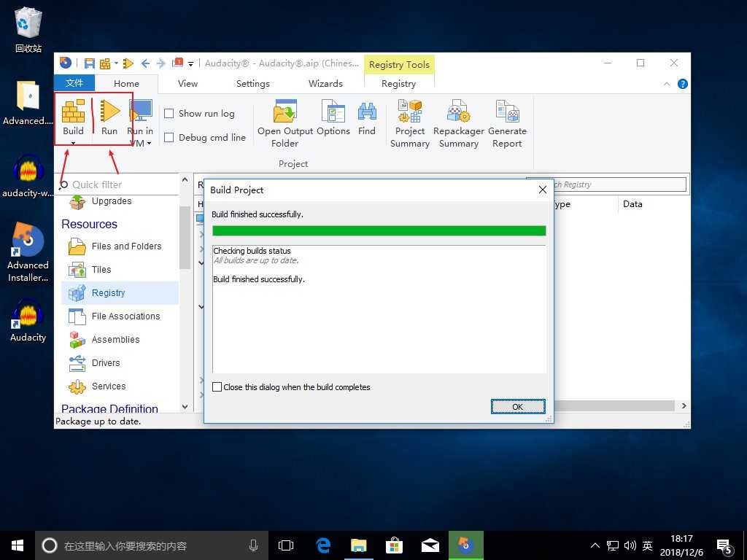Click Save icon in quick access toolbar

tap(89, 63)
